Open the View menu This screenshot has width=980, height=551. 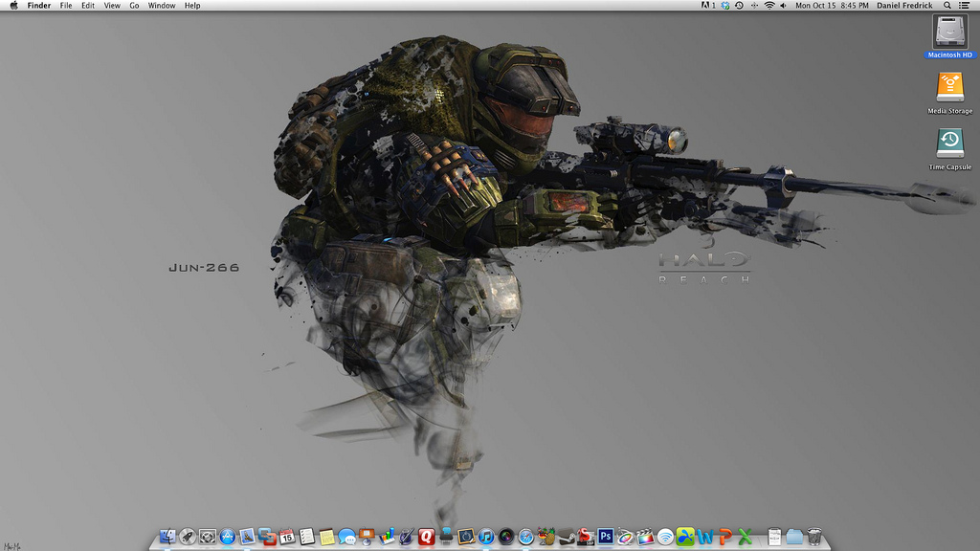(112, 5)
